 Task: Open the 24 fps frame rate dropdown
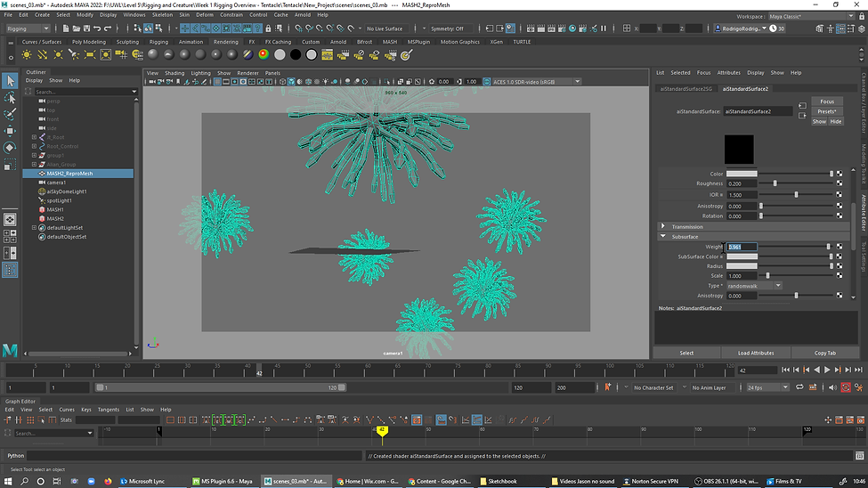767,387
